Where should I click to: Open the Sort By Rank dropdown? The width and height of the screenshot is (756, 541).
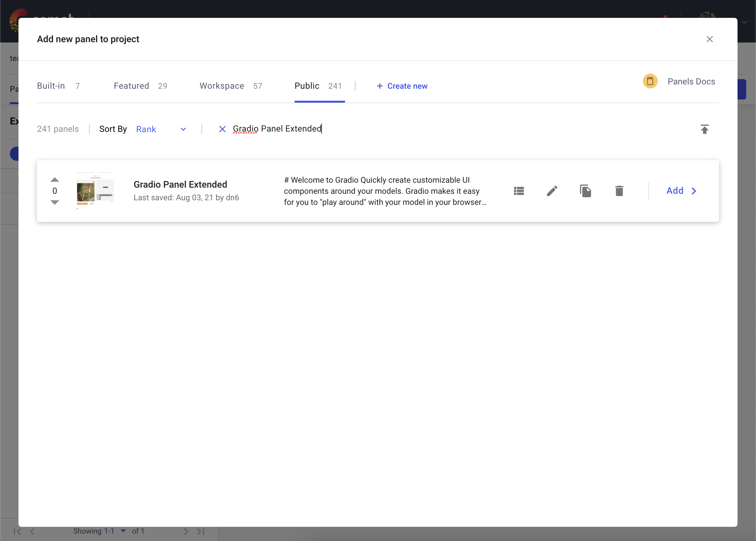[x=161, y=129]
